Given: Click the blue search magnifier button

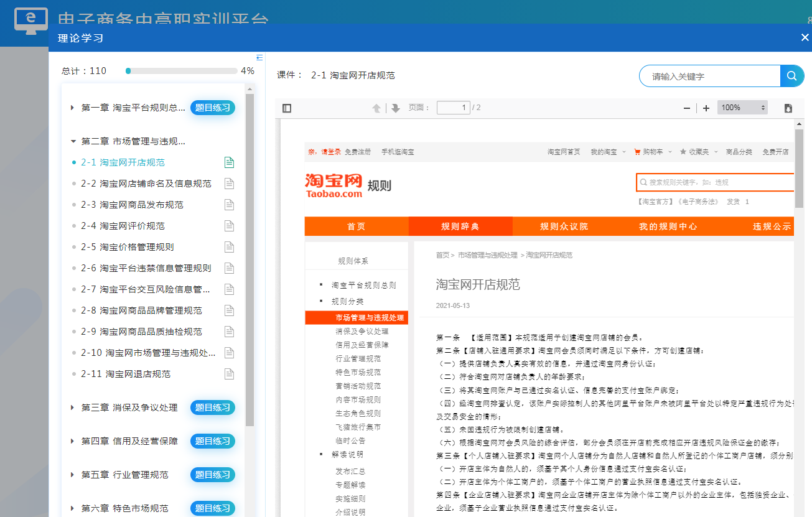Looking at the screenshot, I should pyautogui.click(x=791, y=76).
